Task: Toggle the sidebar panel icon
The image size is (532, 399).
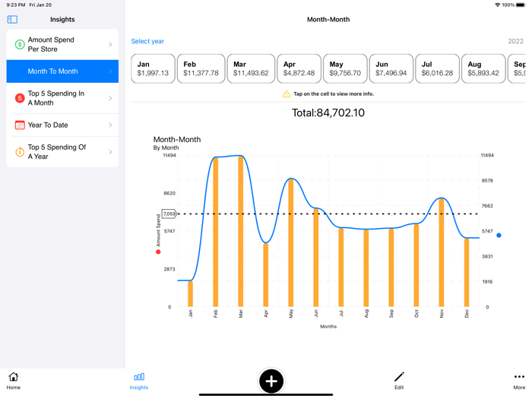Action: pyautogui.click(x=12, y=19)
